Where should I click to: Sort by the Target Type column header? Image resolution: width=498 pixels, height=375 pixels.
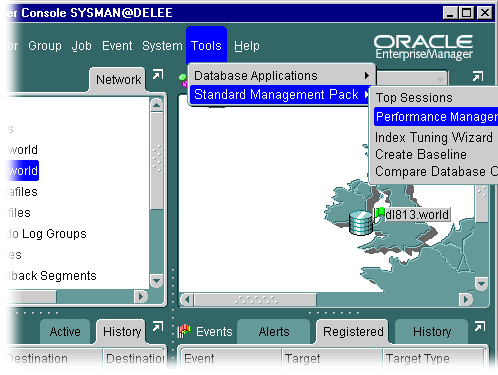434,359
